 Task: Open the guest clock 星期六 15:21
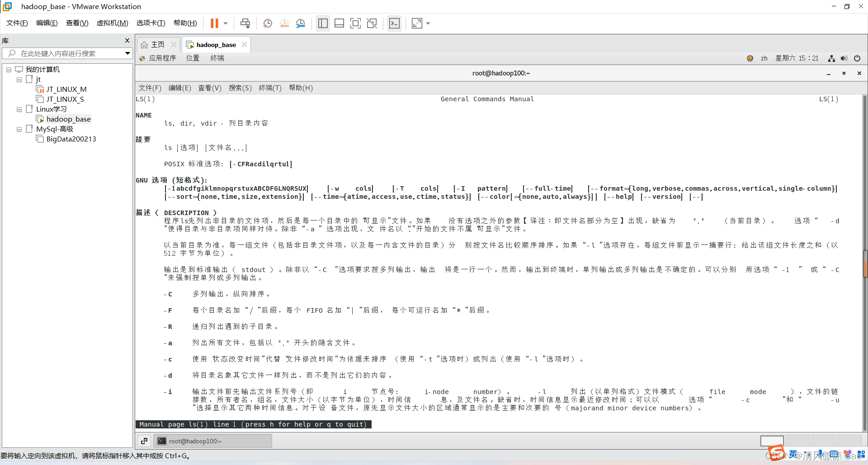[x=797, y=58]
